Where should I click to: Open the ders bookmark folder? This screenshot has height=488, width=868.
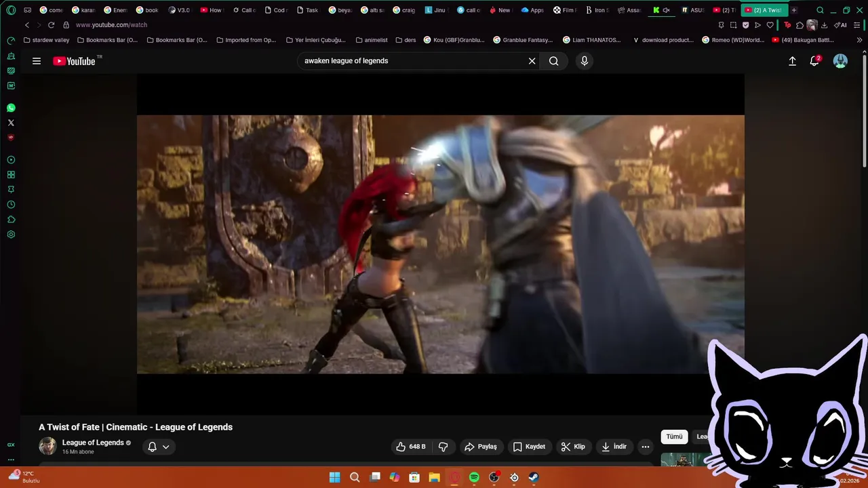point(406,40)
